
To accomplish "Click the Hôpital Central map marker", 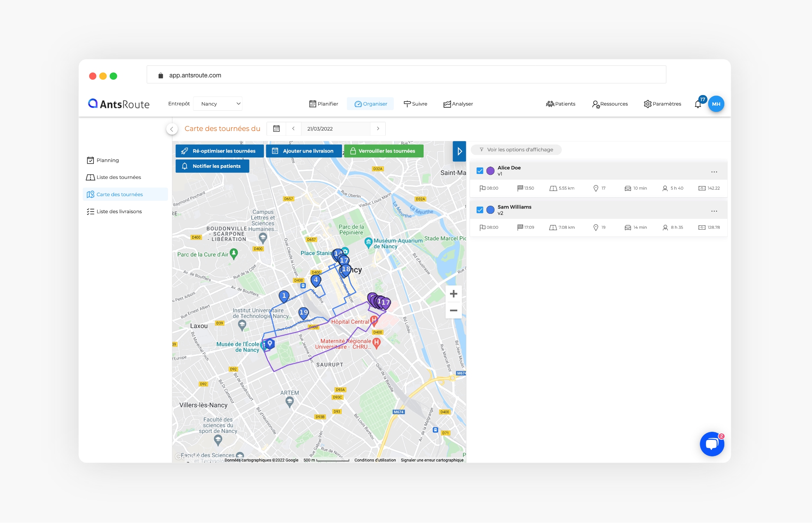I will point(374,320).
